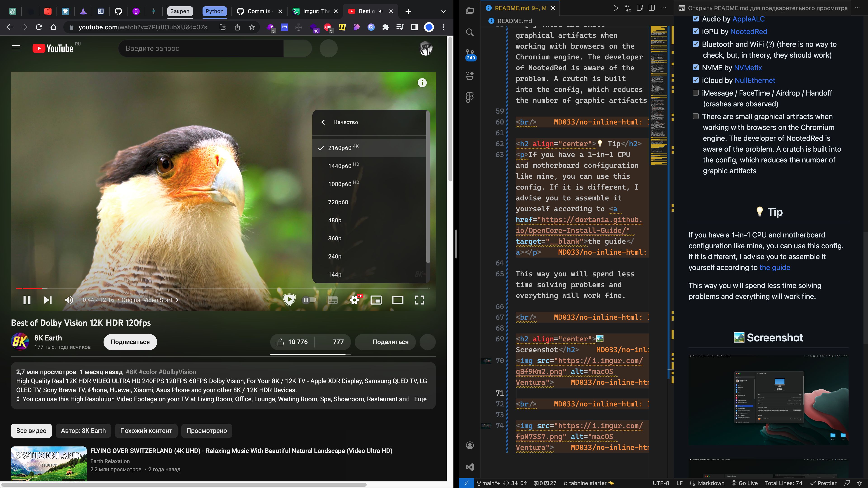Click the video progress bar to seek
The height and width of the screenshot is (488, 868).
222,288
